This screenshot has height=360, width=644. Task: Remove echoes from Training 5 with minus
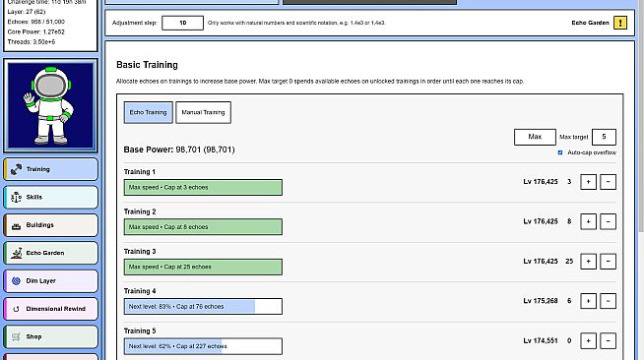click(x=608, y=340)
